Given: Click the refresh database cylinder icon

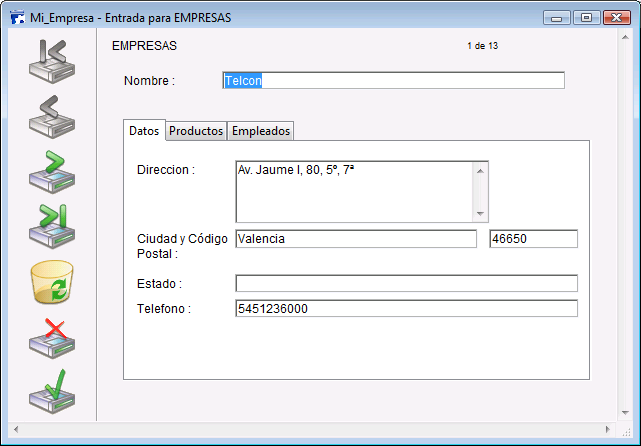Looking at the screenshot, I should click(51, 281).
